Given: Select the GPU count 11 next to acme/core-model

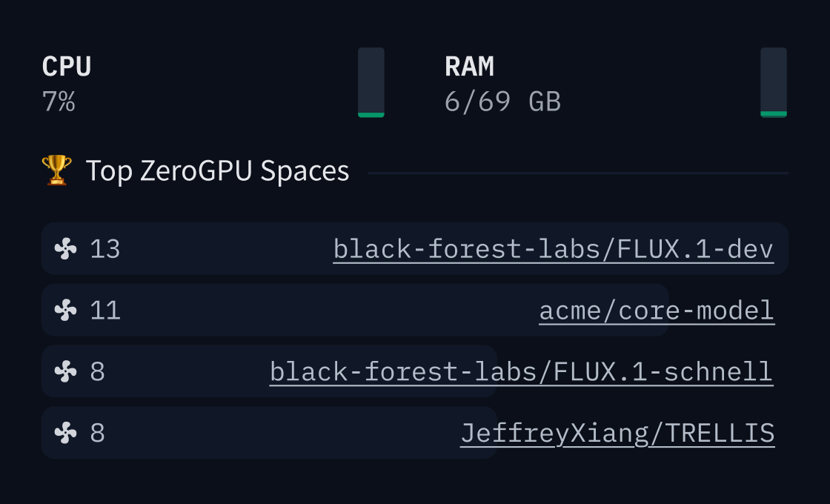Looking at the screenshot, I should pos(106,310).
